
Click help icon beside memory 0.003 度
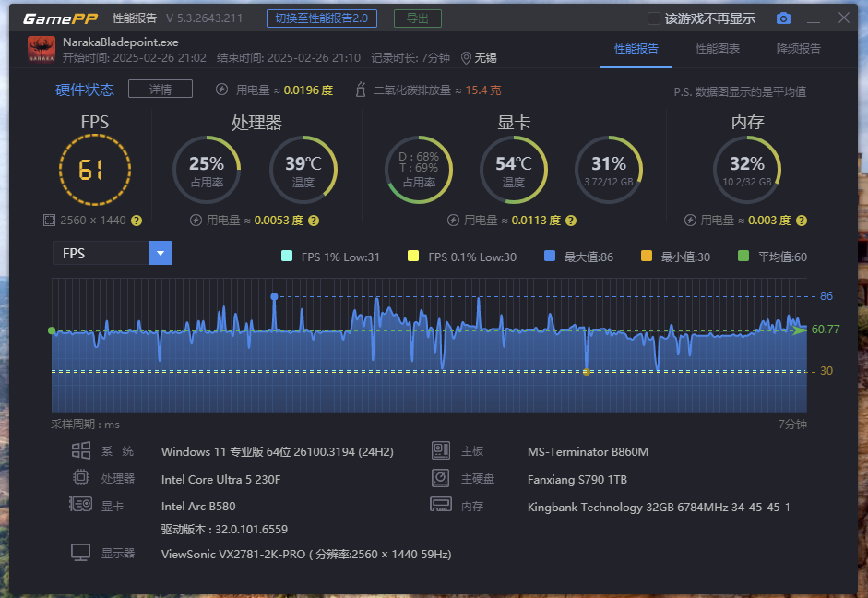point(801,221)
